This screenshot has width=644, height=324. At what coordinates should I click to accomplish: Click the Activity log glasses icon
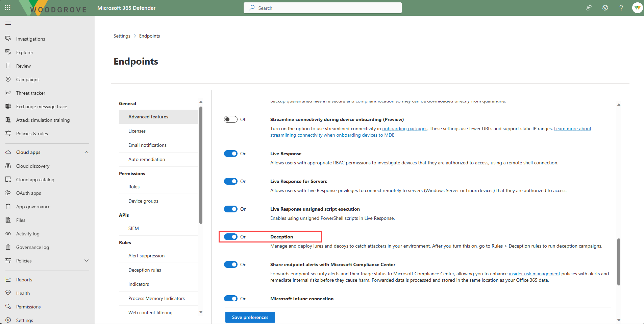(8, 233)
